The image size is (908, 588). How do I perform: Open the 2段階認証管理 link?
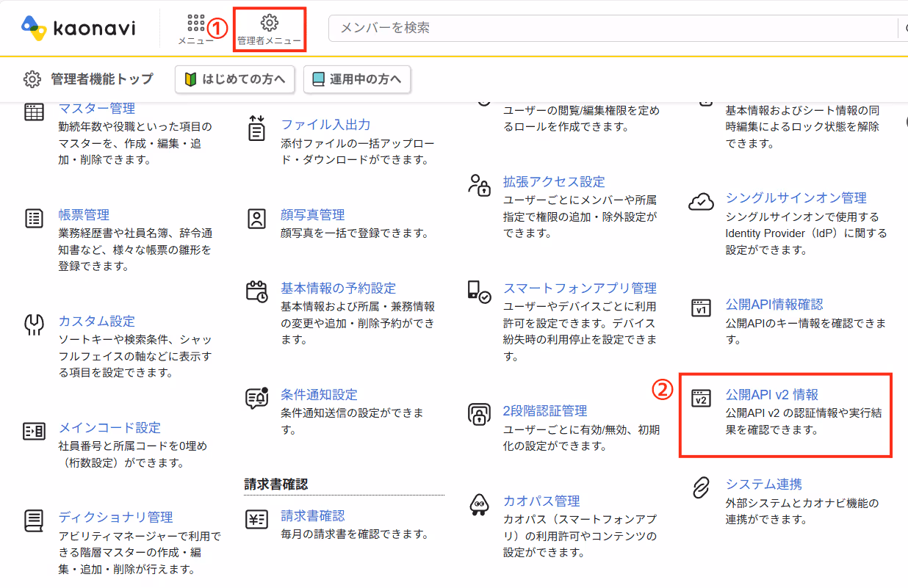point(545,411)
